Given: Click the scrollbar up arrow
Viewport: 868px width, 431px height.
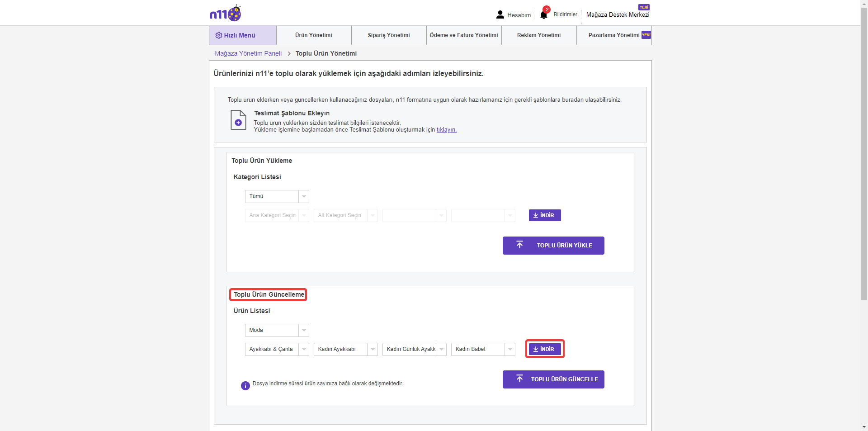Looking at the screenshot, I should (x=864, y=3).
